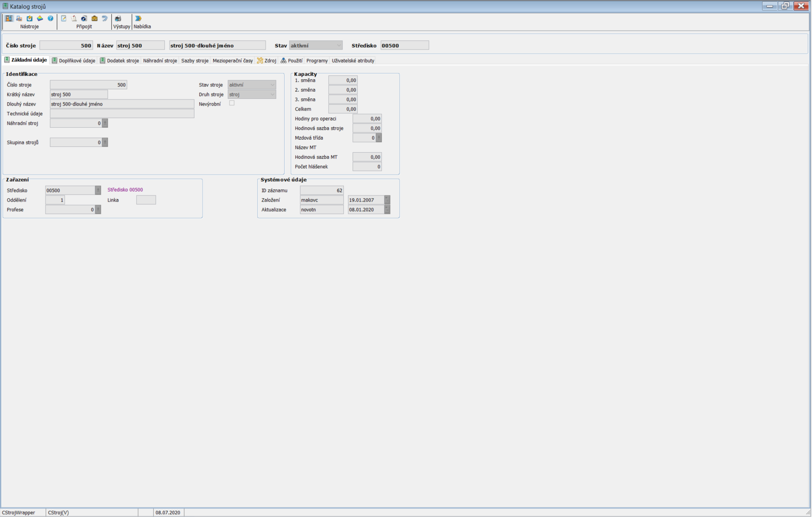This screenshot has width=812, height=517.
Task: Click the Mzdová třída spinner button
Action: (x=379, y=138)
